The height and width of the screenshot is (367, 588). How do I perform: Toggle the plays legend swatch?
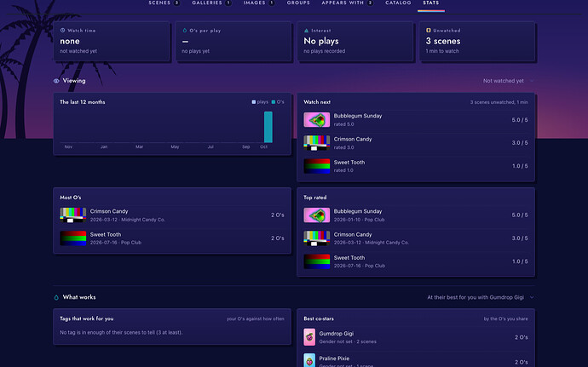[254, 102]
